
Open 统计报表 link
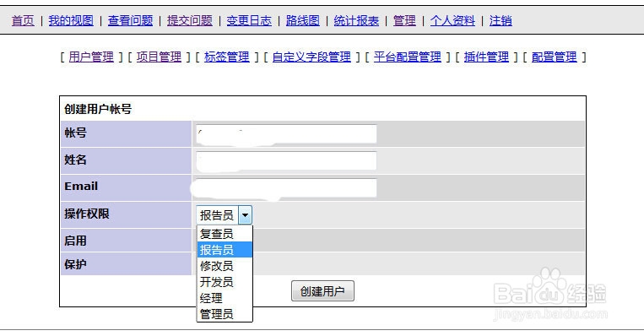[x=356, y=20]
